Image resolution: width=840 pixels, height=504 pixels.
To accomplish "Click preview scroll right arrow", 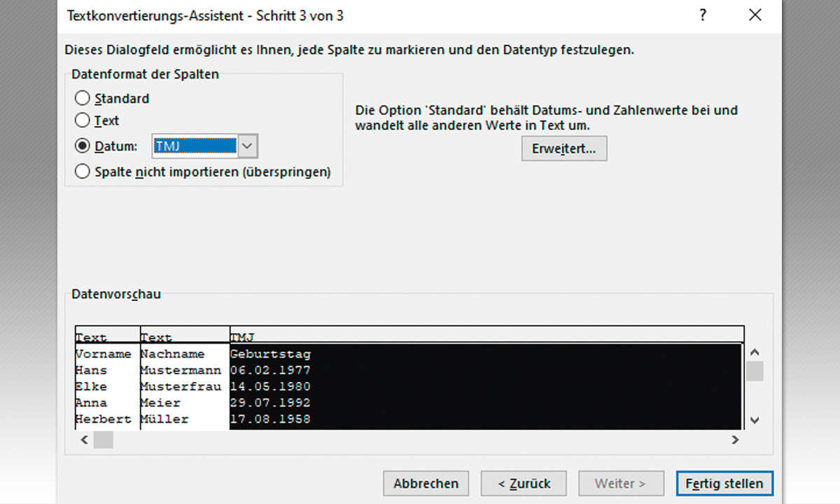I will (x=735, y=440).
